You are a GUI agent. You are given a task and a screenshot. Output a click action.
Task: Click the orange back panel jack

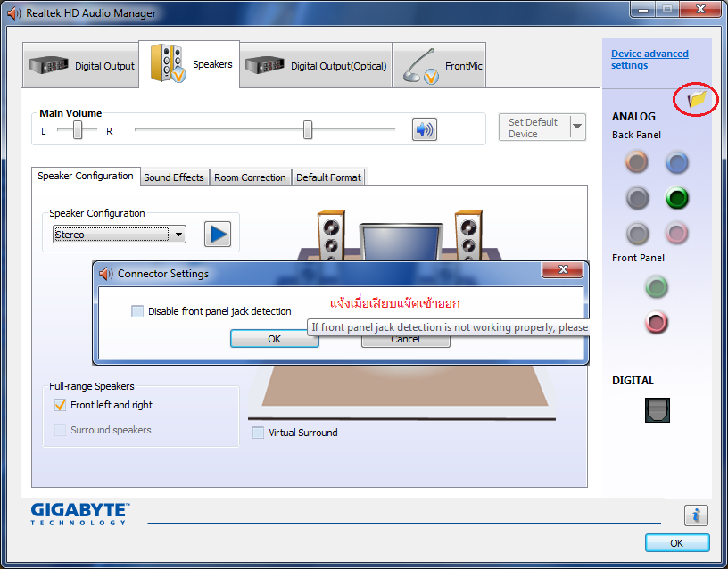click(636, 162)
